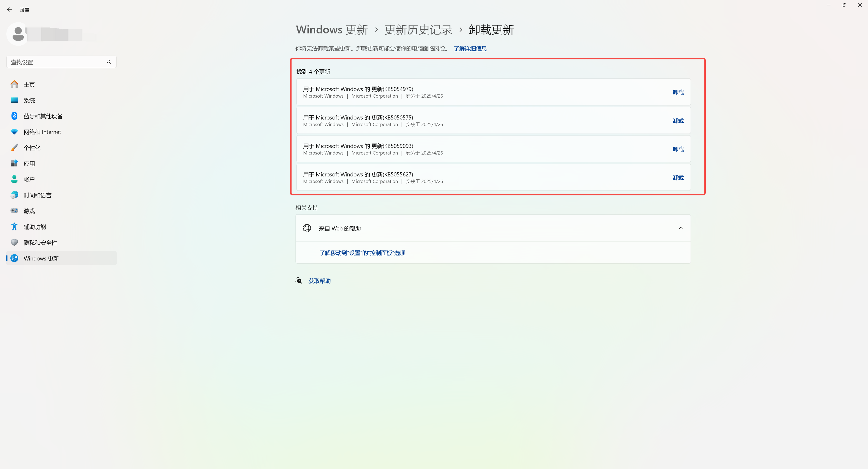This screenshot has width=868, height=469.
Task: Click the 时间和语言 globe clock icon
Action: 14,195
